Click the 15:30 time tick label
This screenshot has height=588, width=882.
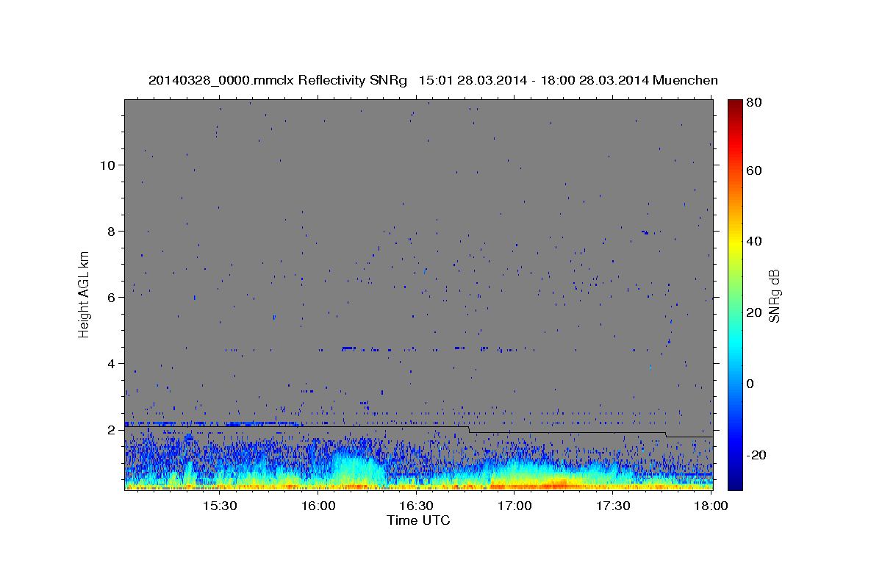(x=220, y=506)
